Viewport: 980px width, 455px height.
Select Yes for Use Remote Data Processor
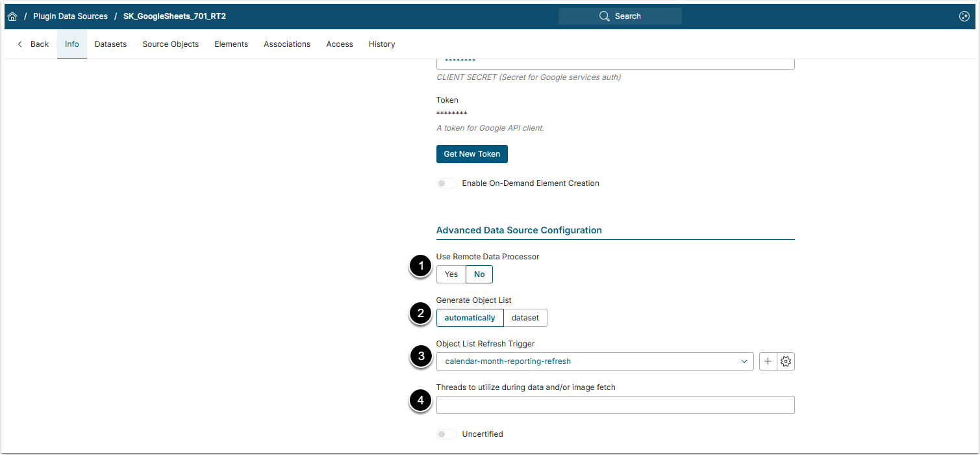click(x=451, y=274)
